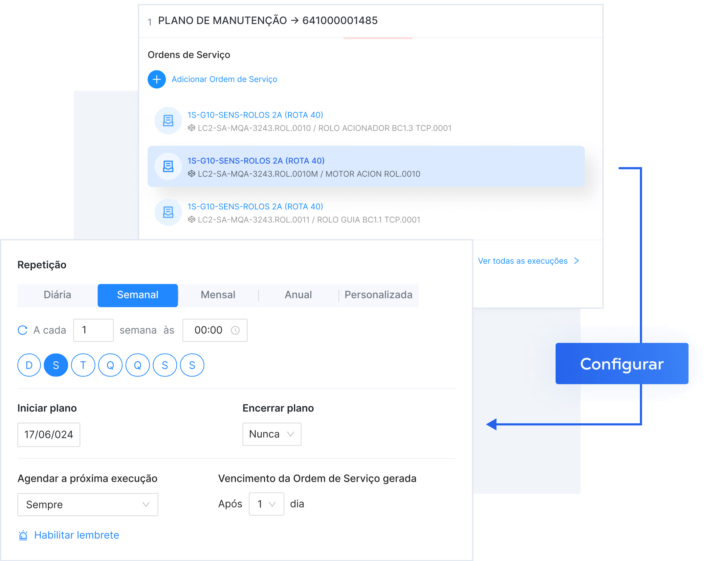Screen dimensions: 728x561
Task: Deselect the highlighted Monday (S) day circle
Action: pos(56,365)
